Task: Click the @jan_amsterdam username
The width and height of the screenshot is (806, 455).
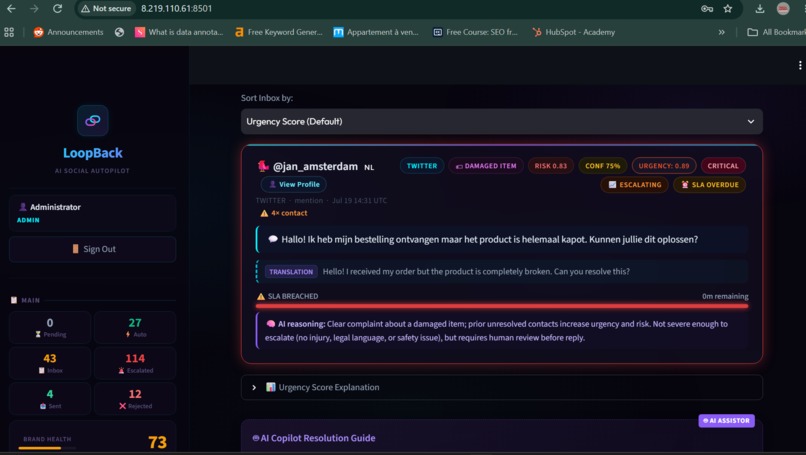Action: tap(315, 167)
